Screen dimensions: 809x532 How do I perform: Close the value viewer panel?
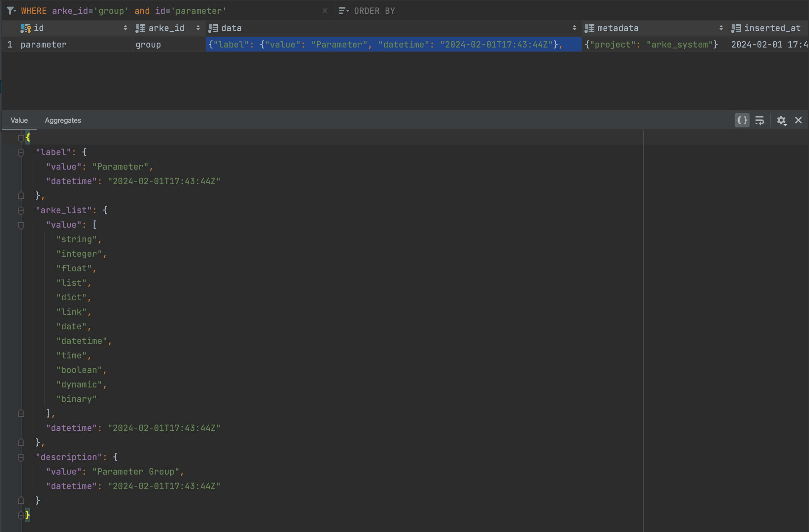pyautogui.click(x=798, y=120)
